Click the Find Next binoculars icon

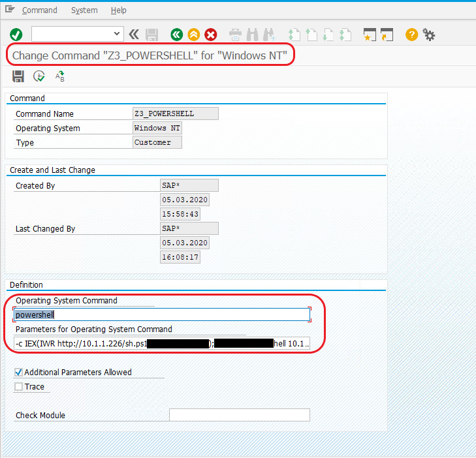point(269,35)
